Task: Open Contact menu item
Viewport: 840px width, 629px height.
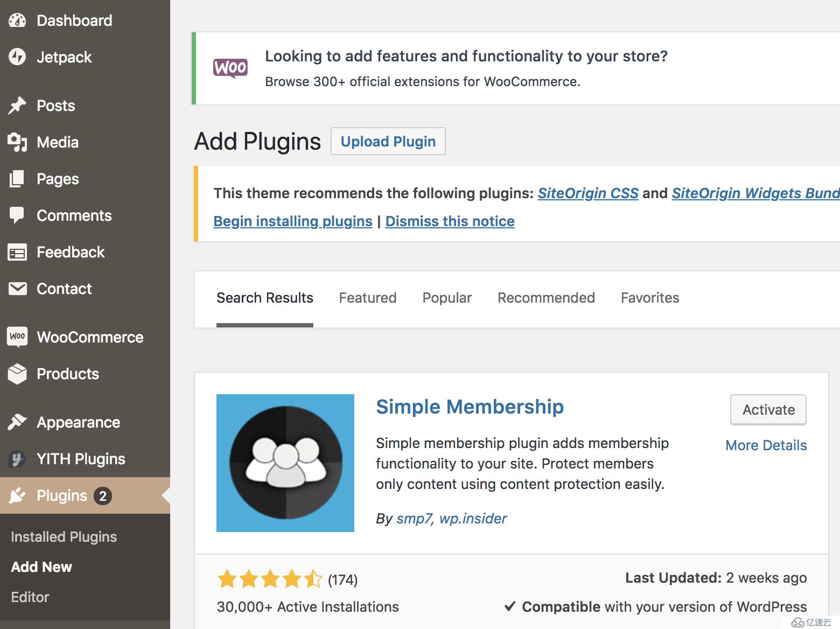Action: click(x=64, y=289)
